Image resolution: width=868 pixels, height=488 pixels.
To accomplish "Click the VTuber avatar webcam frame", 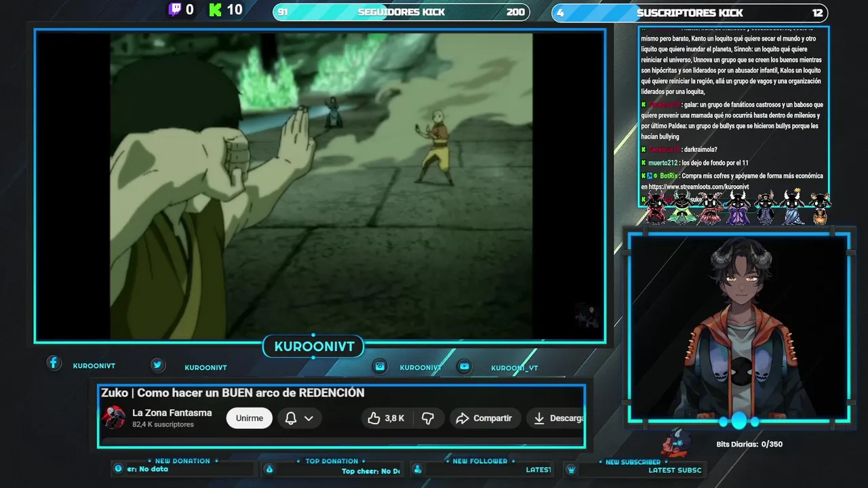I will 738,328.
